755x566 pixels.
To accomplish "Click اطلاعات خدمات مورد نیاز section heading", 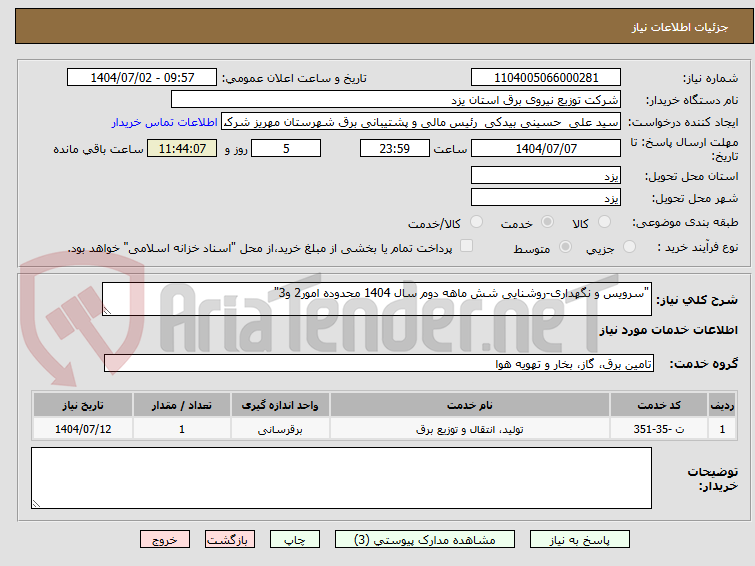I will tap(668, 330).
